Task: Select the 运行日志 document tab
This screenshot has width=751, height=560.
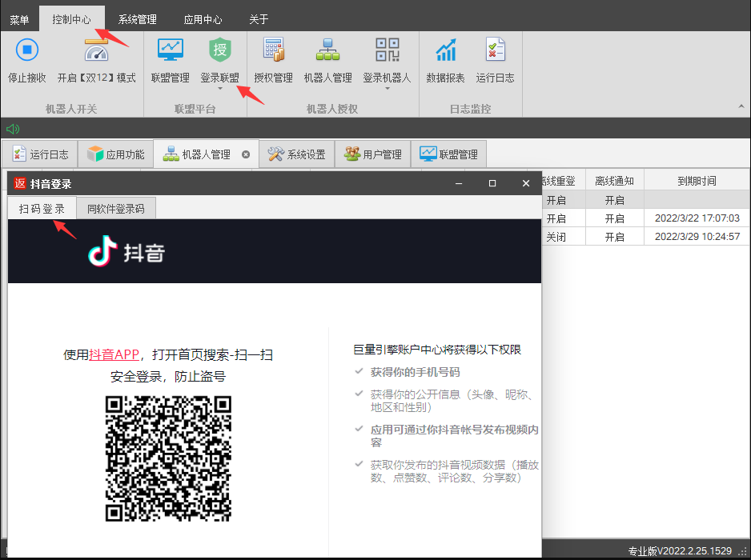Action: point(40,154)
